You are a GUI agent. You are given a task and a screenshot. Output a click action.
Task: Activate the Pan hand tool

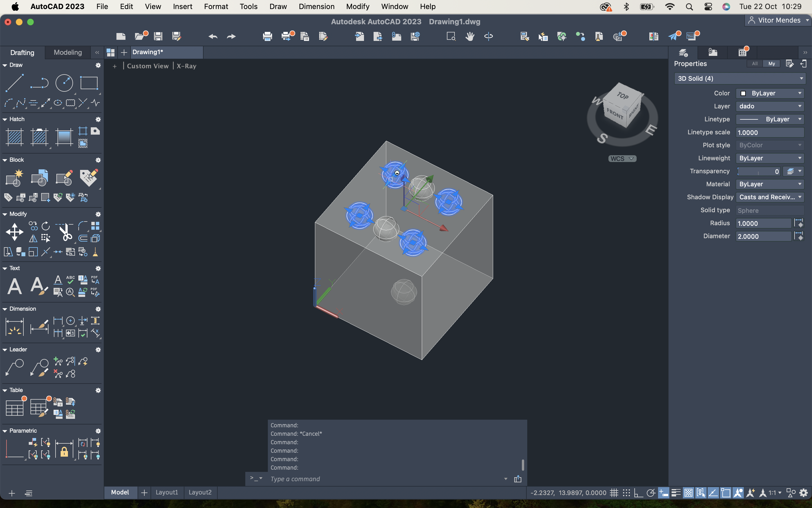coord(470,36)
